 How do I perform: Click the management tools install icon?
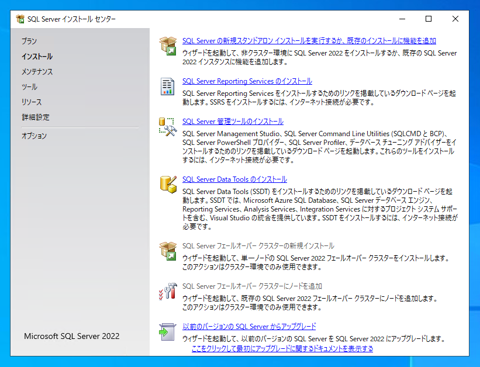click(x=168, y=127)
